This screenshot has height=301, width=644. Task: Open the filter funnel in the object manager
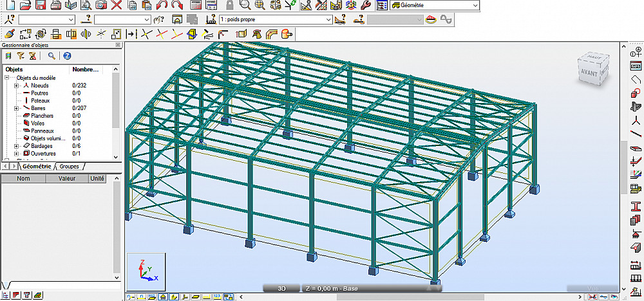(x=21, y=56)
